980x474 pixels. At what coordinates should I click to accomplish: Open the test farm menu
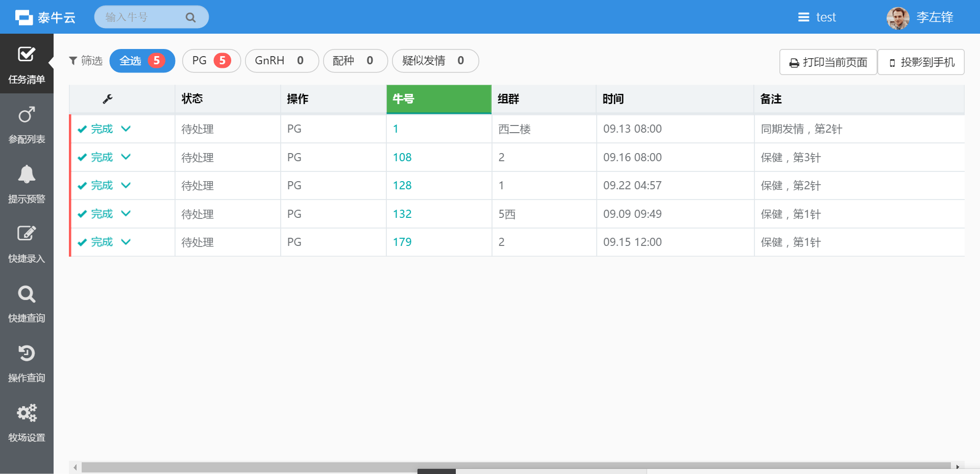coord(817,17)
